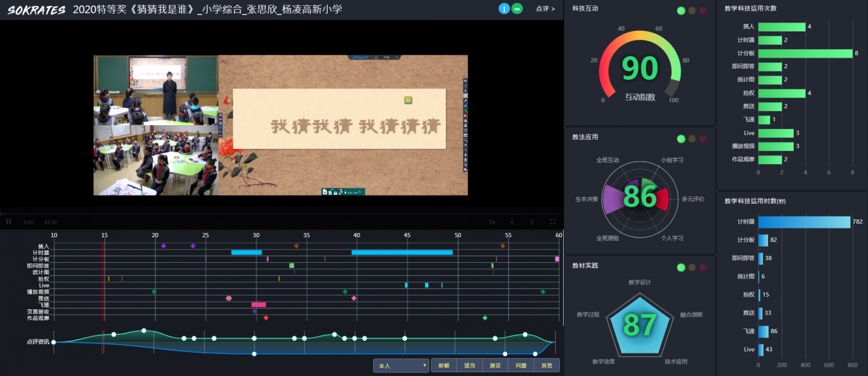Click the SOKRATES logo
Image resolution: width=868 pixels, height=376 pixels.
click(x=36, y=10)
